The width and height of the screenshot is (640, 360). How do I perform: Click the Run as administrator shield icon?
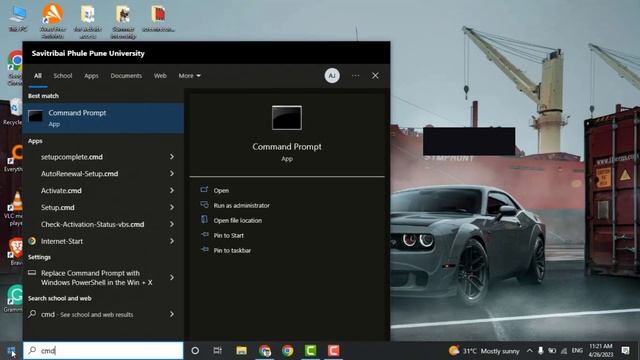(204, 204)
